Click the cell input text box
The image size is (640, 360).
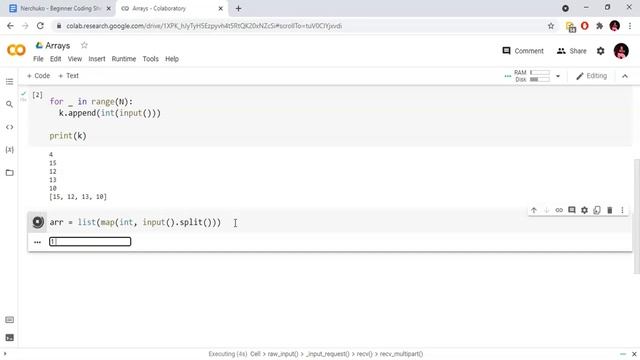pos(90,242)
